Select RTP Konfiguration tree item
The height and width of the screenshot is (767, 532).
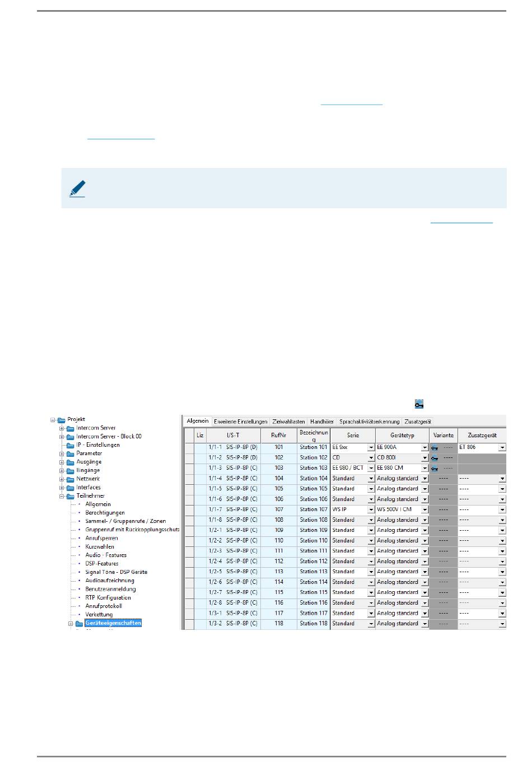[108, 597]
